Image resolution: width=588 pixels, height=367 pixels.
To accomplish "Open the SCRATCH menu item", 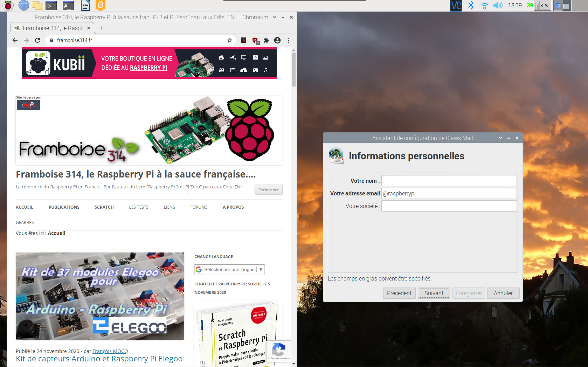I will pos(104,207).
